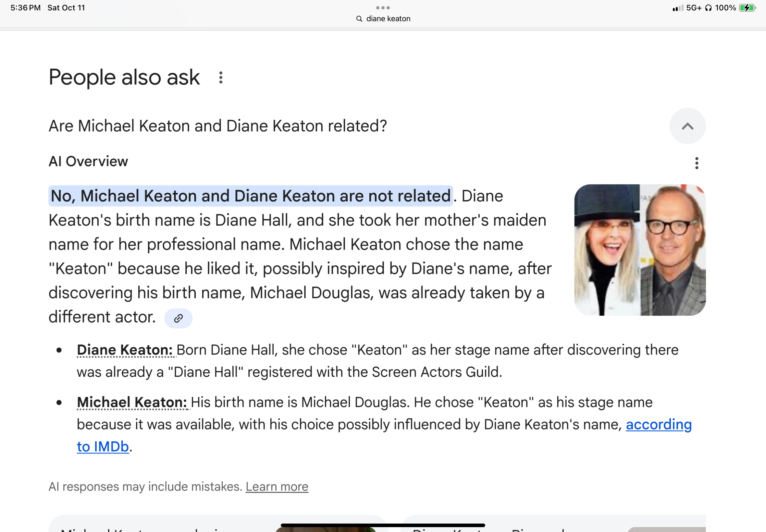Tap the headphones status icon
The height and width of the screenshot is (532, 766).
pyautogui.click(x=708, y=8)
